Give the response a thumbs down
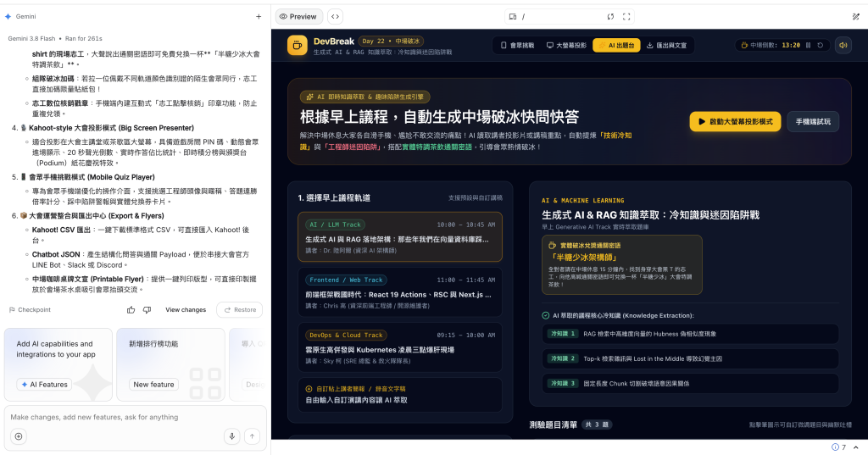 [147, 310]
